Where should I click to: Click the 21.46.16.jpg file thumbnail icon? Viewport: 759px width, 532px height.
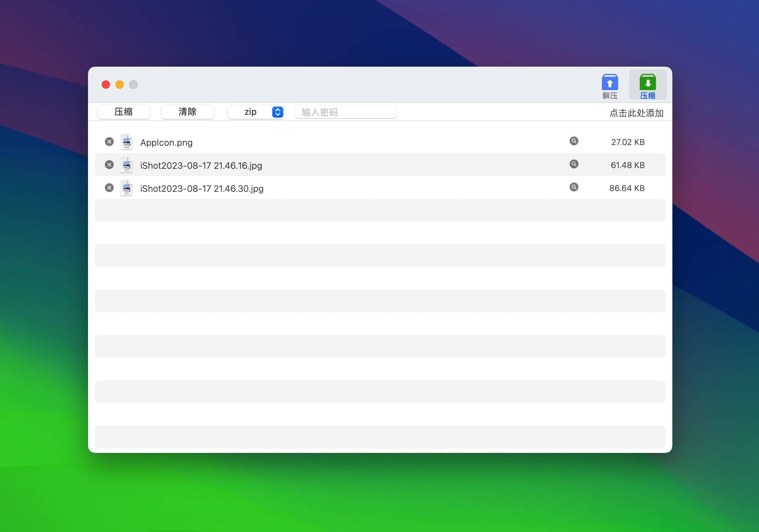click(x=126, y=165)
